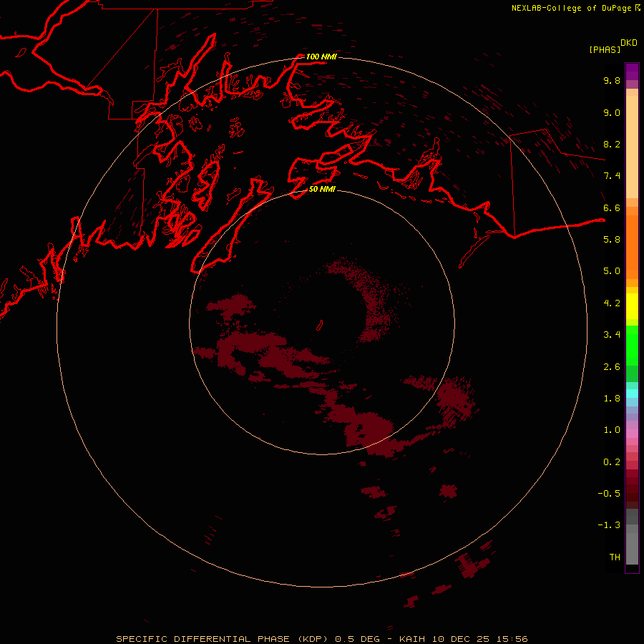
Task: Click the 2.6 value on the color scale
Action: tap(612, 367)
